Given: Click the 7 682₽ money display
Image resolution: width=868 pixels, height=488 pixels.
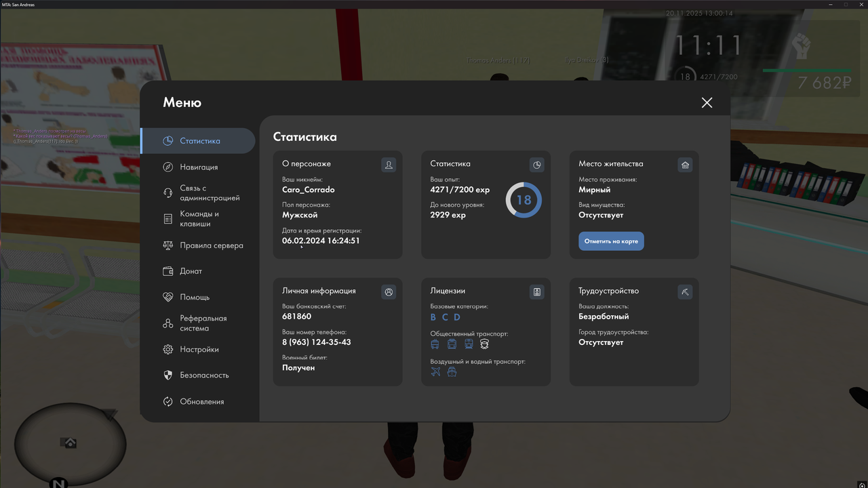Looking at the screenshot, I should point(824,83).
